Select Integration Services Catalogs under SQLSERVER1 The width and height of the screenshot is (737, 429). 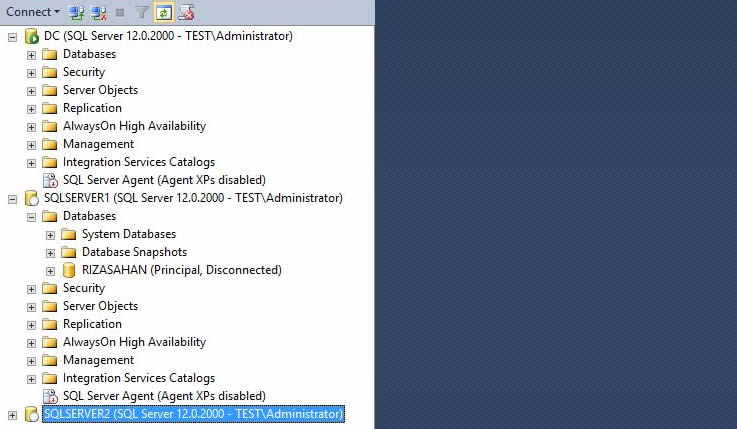138,378
